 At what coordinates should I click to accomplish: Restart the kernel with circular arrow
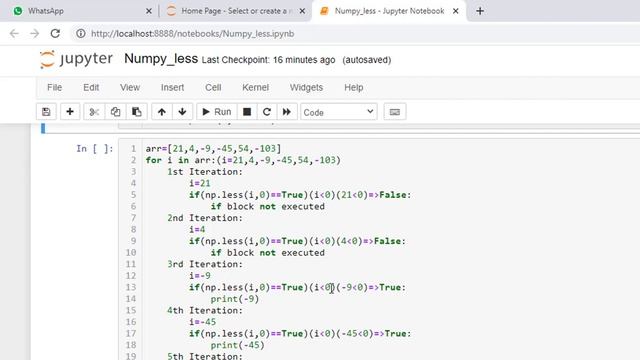pos(267,112)
